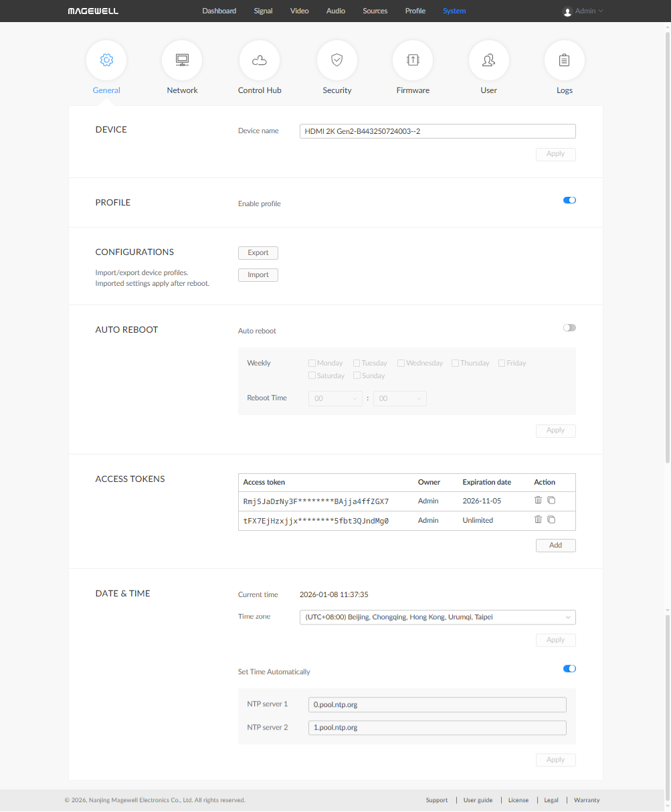Screen dimensions: 671x812
Task: Disable the Enable profile toggle
Action: pyautogui.click(x=569, y=200)
